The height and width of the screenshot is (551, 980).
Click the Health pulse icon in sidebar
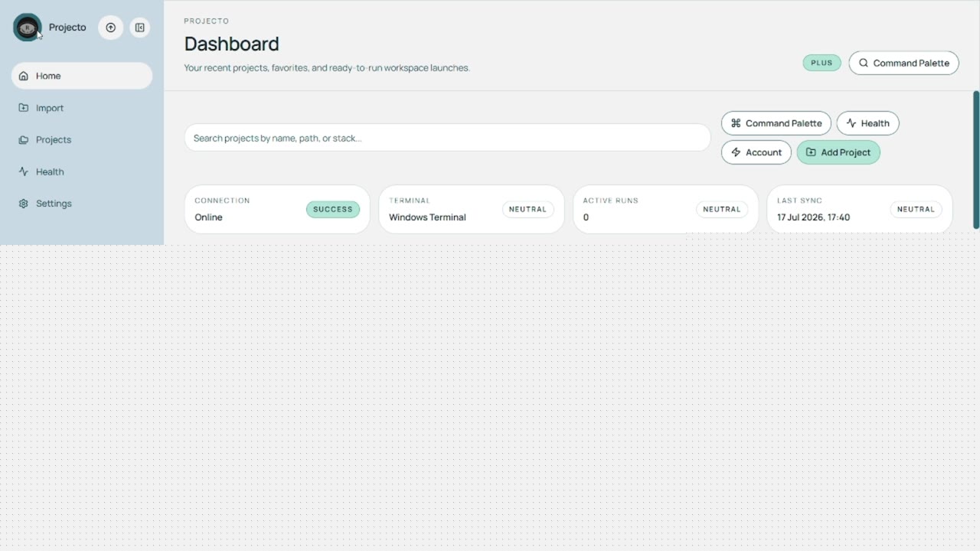coord(24,171)
